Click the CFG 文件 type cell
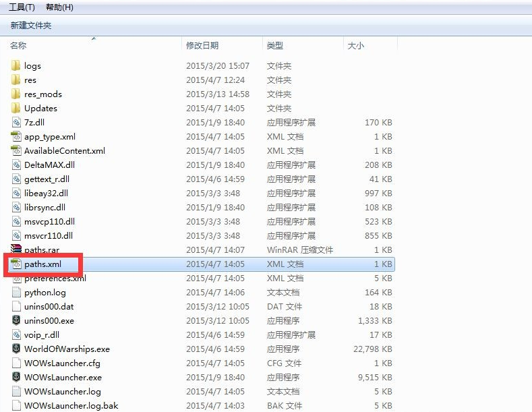532x412 pixels. click(x=284, y=363)
